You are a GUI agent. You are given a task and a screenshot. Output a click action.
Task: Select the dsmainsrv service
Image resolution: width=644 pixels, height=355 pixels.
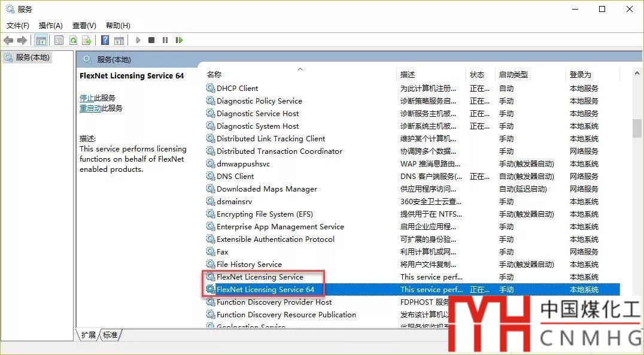point(412,202)
